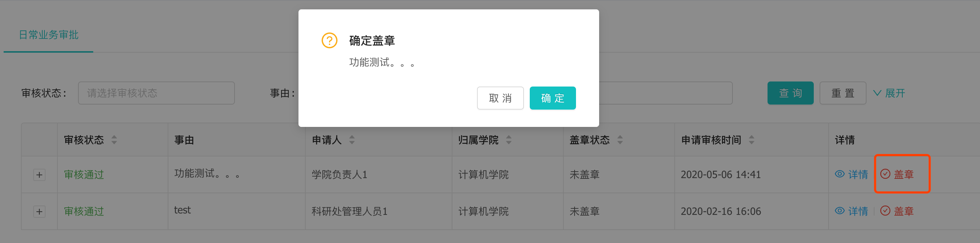The height and width of the screenshot is (243, 980).
Task: Click the question mark icon in dialog
Action: pyautogui.click(x=330, y=40)
